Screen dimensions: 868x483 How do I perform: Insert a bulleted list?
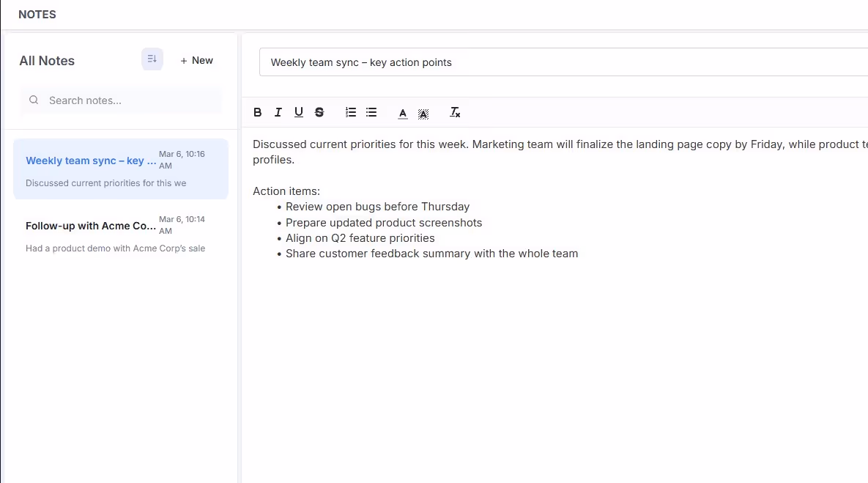pyautogui.click(x=371, y=112)
